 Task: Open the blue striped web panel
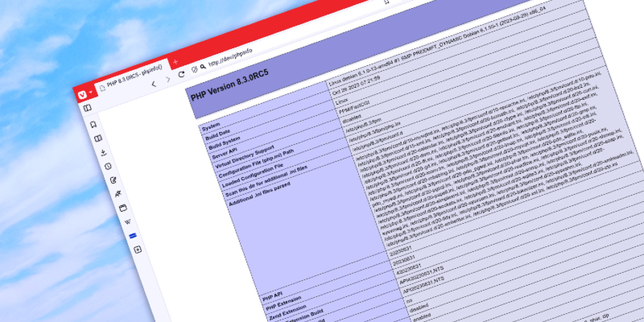[x=133, y=236]
